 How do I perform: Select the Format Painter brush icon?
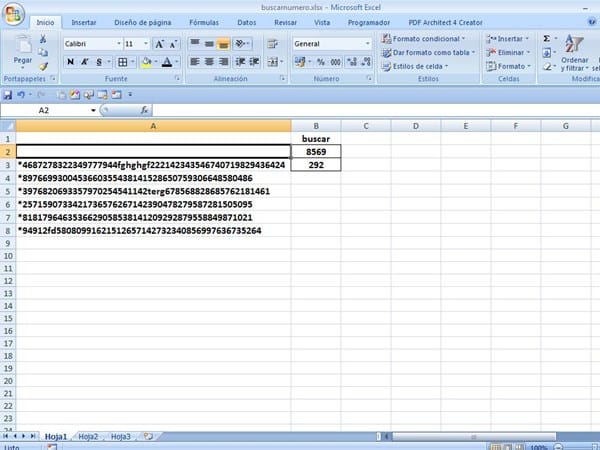(x=43, y=66)
